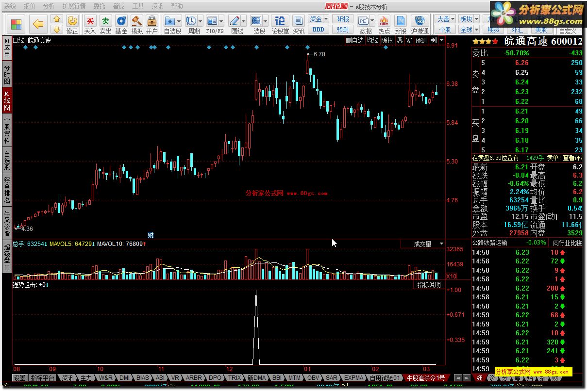Go back with the yellow left arrow
The height and width of the screenshot is (391, 588).
point(38,24)
